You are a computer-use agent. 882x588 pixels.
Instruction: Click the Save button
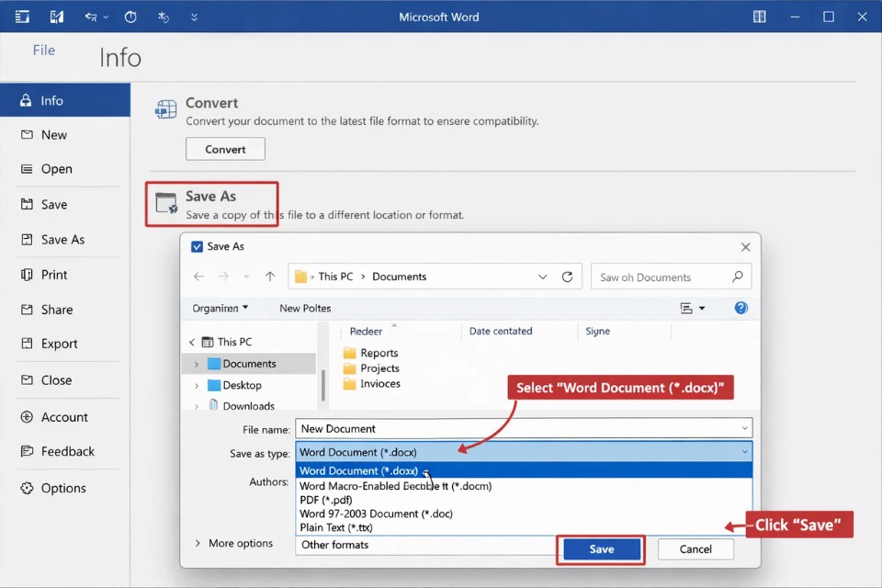tap(600, 548)
